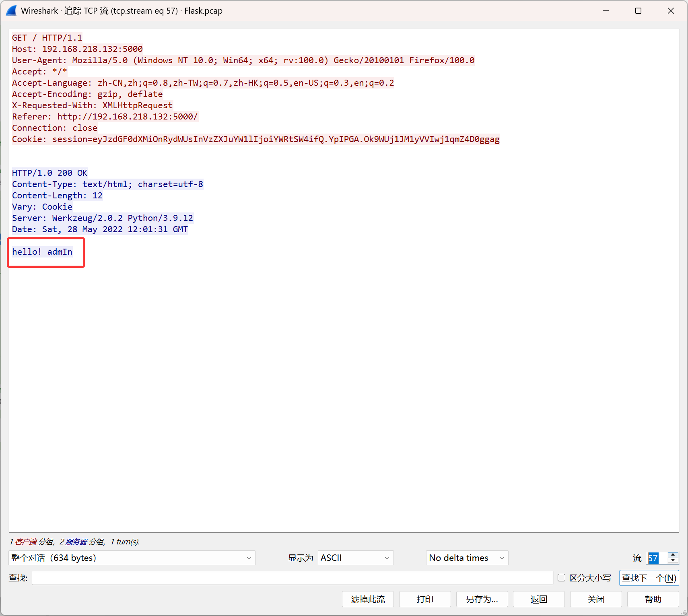Click the Content-Type: text/html line
Screen dimensions: 688x616
pos(107,184)
